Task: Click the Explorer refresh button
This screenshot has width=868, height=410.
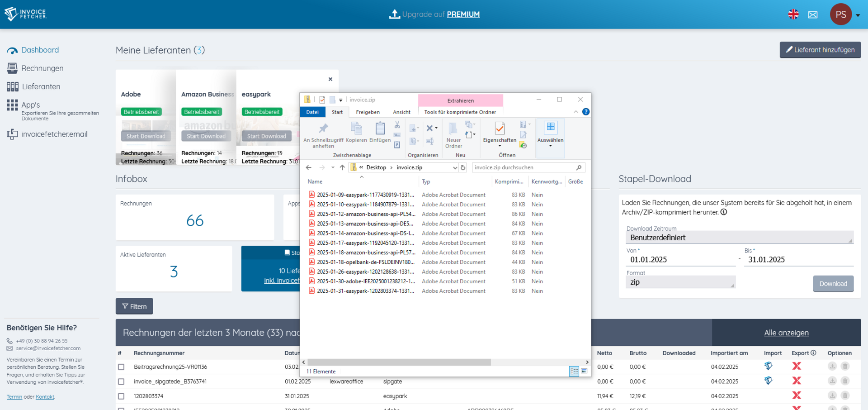Action: (x=463, y=167)
